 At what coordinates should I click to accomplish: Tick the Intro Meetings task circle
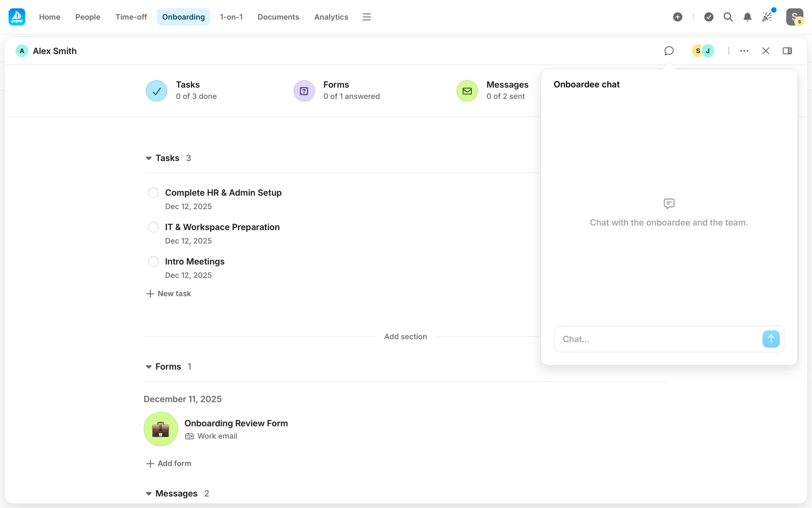coord(153,262)
